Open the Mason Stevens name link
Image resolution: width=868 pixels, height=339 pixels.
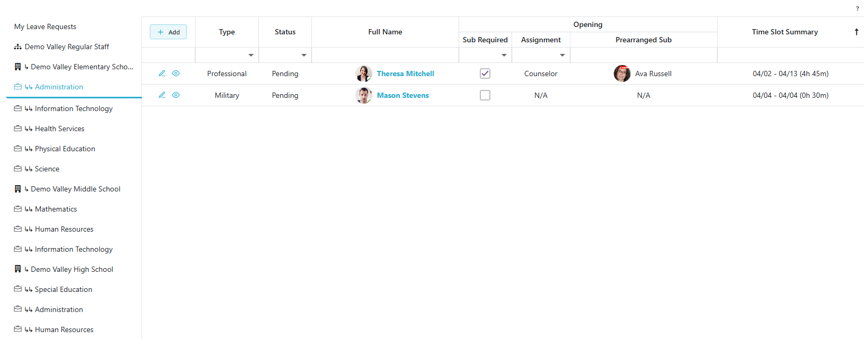(403, 95)
